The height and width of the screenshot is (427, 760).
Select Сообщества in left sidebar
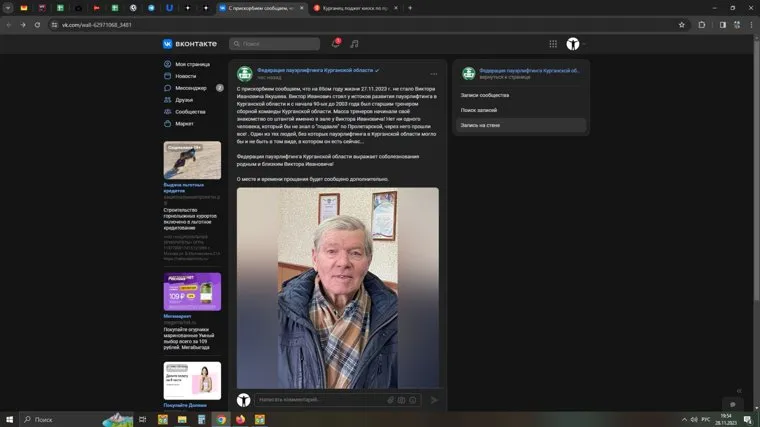(190, 112)
